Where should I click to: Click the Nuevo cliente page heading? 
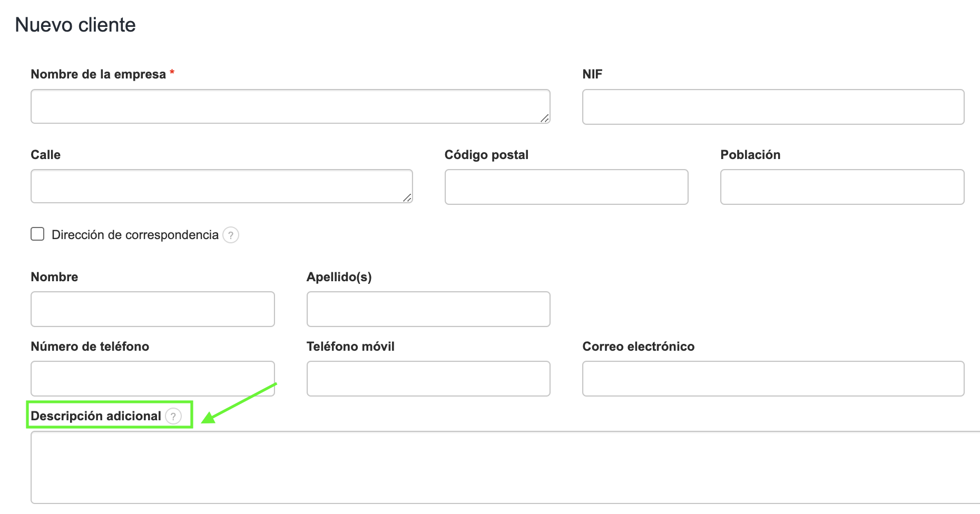click(x=75, y=25)
